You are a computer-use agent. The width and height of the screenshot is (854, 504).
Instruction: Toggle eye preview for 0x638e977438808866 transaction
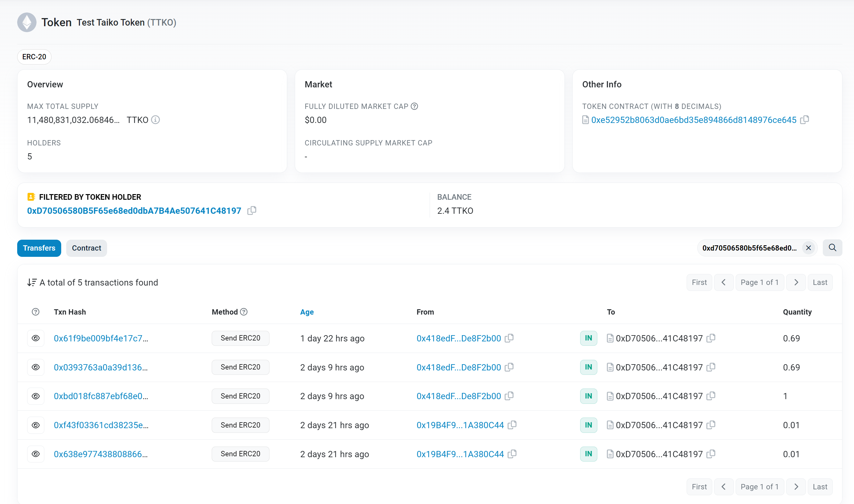click(x=36, y=454)
